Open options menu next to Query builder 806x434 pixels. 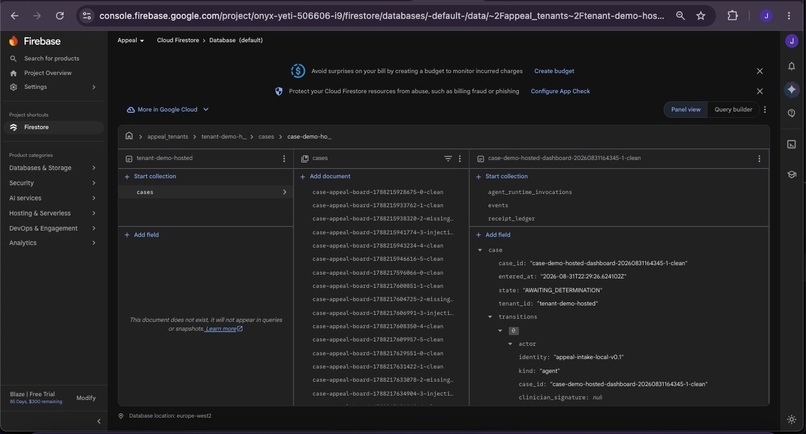(765, 110)
